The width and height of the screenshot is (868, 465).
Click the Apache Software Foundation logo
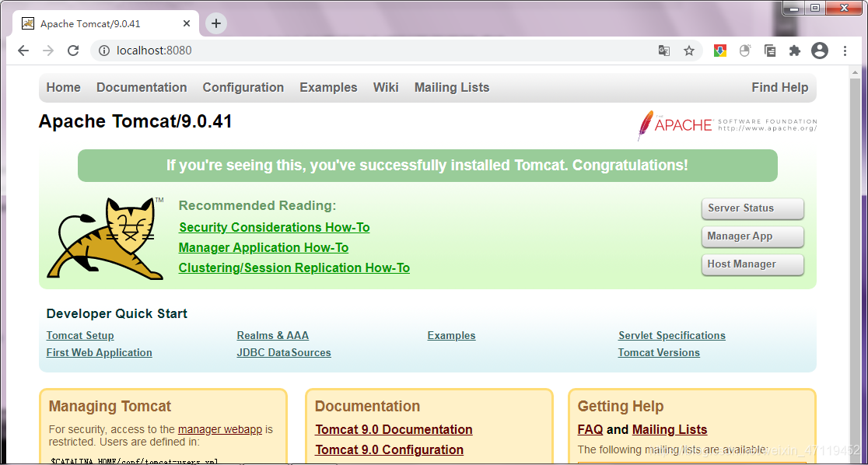coord(727,125)
